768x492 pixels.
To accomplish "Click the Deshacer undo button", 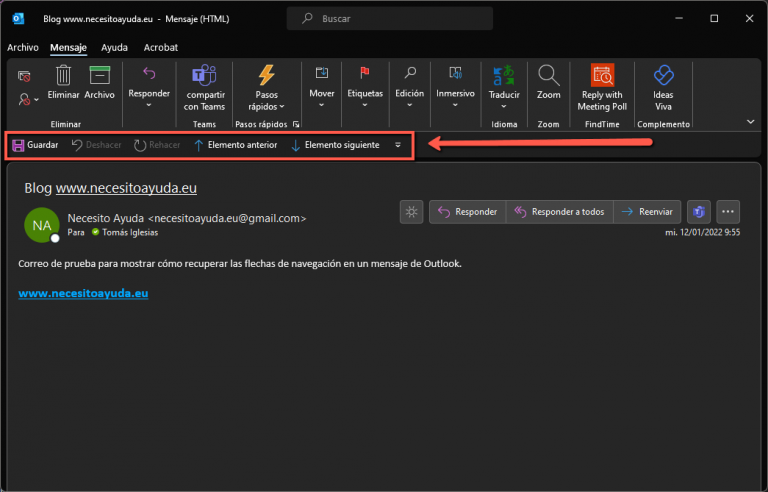I will tap(96, 145).
